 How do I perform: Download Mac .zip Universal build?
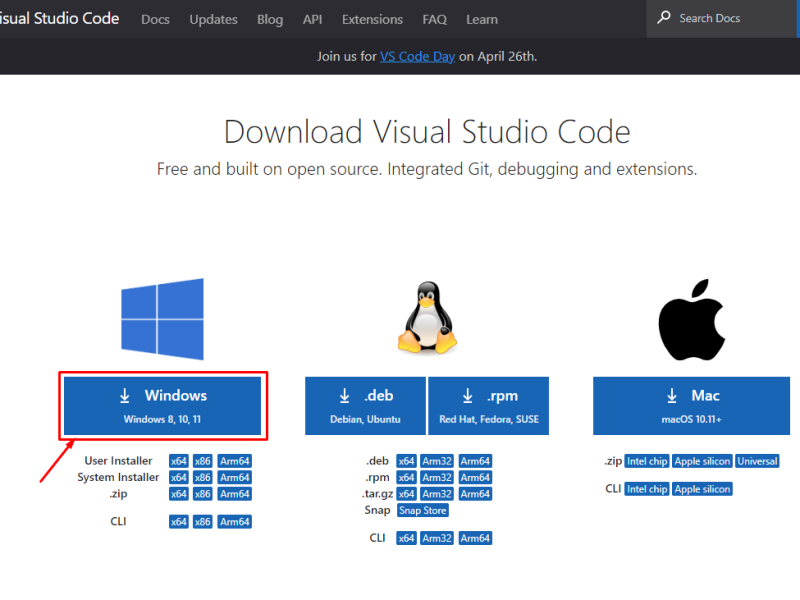(x=757, y=461)
